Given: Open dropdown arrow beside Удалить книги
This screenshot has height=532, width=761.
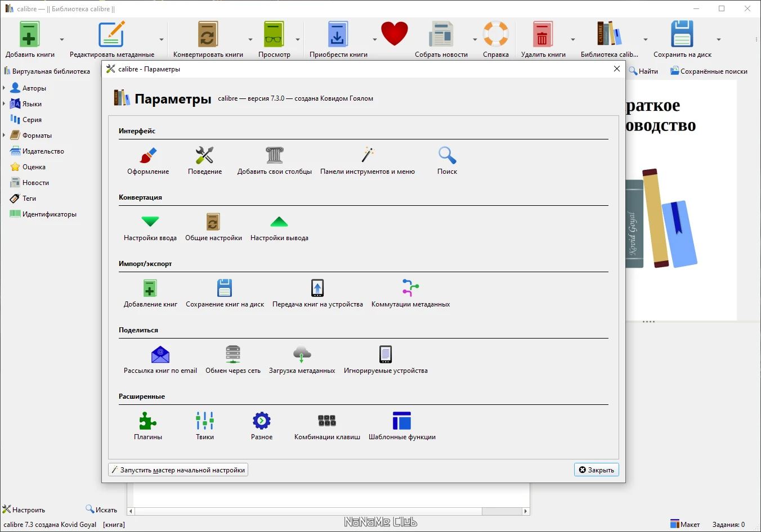Looking at the screenshot, I should [573, 39].
